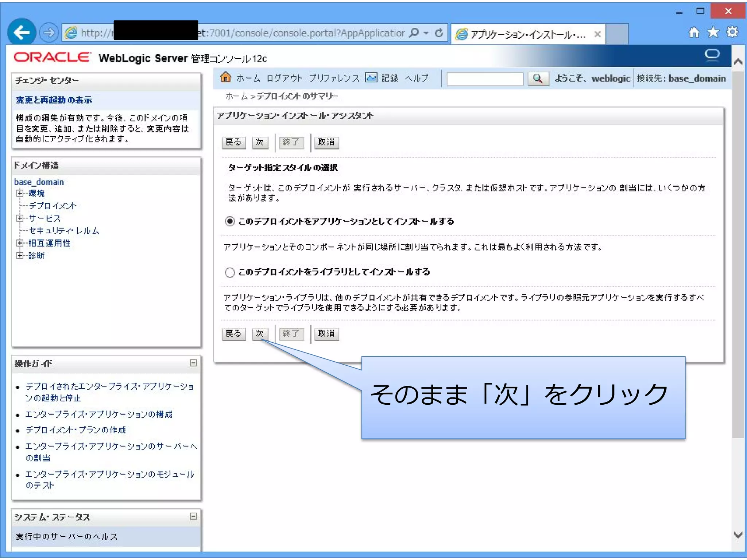Click the console search magnifier button
This screenshot has height=560, width=747.
[x=538, y=78]
